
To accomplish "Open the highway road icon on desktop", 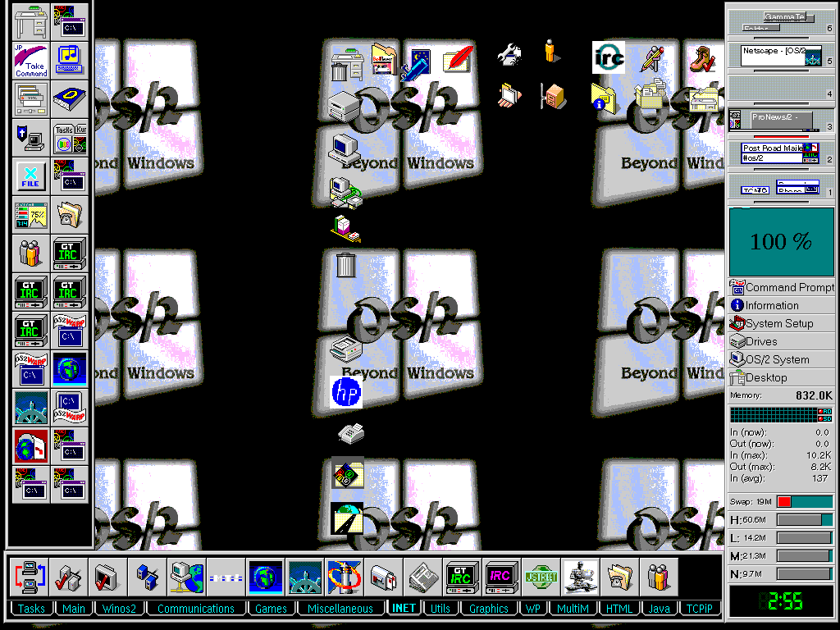I will click(x=347, y=518).
